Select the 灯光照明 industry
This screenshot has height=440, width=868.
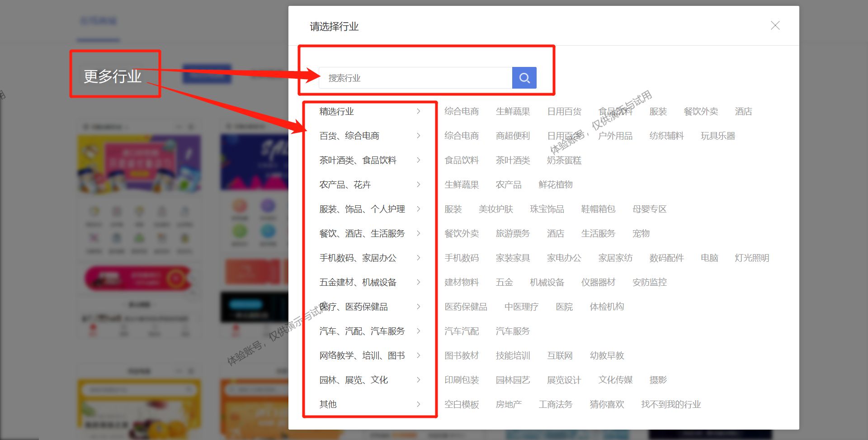coord(751,258)
